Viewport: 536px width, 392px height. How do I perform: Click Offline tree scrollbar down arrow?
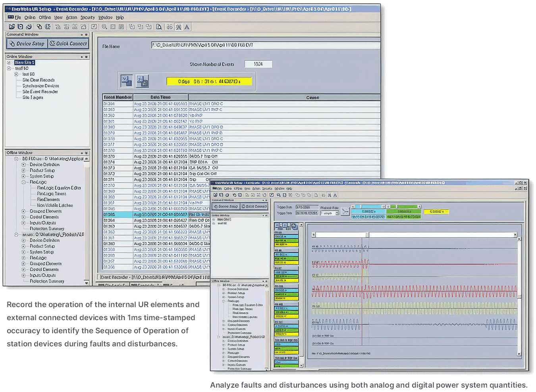pos(87,283)
